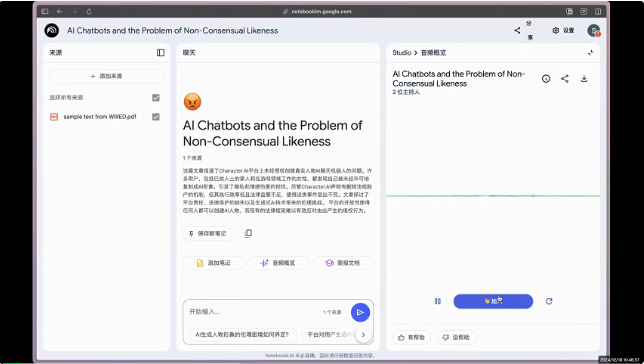Click the green audio waveform line

[493, 196]
